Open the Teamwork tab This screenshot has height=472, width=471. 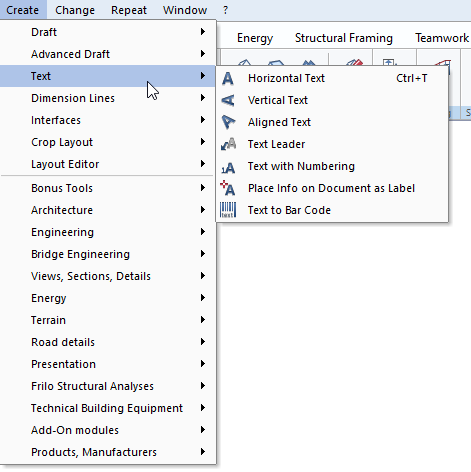click(x=442, y=38)
